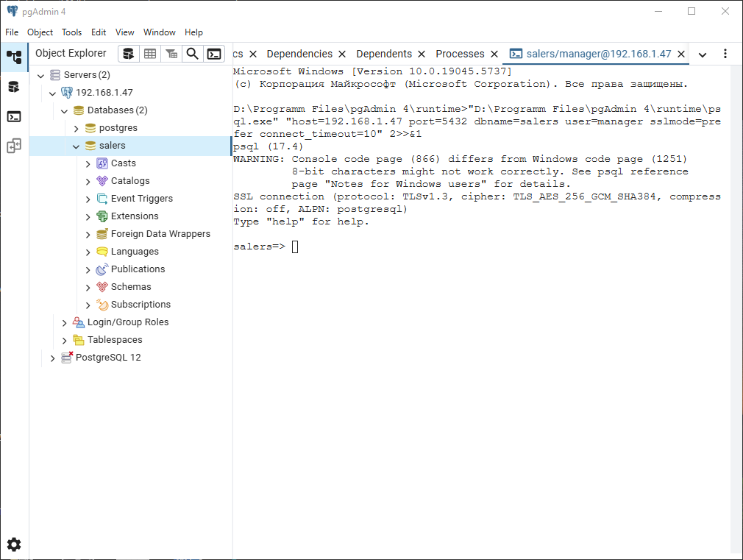Screen dimensions: 743x560
Task: Close the Processes tab
Action: 494,54
